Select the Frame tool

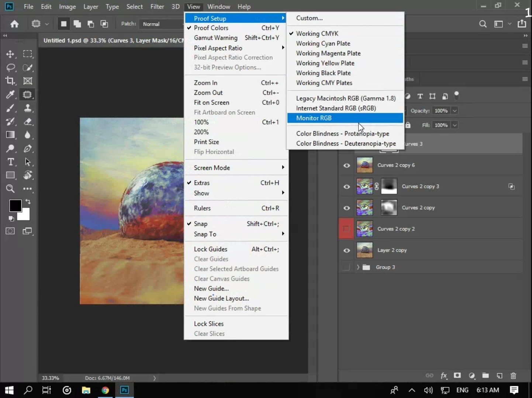click(x=27, y=81)
